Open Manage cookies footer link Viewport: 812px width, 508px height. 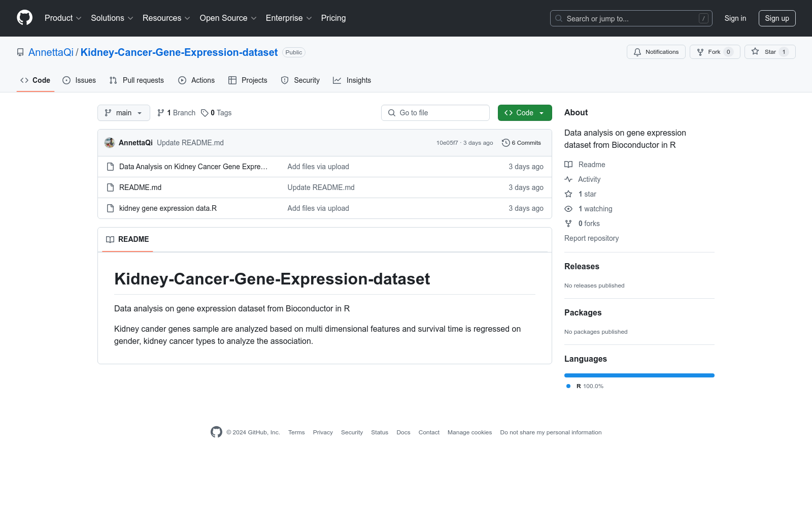[469, 432]
